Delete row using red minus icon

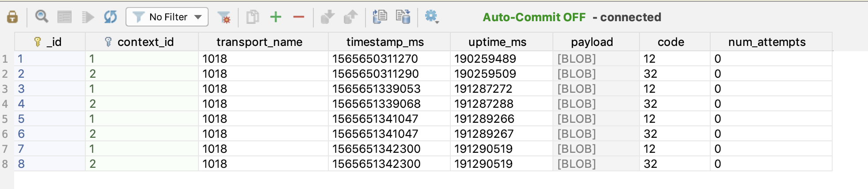click(x=299, y=17)
